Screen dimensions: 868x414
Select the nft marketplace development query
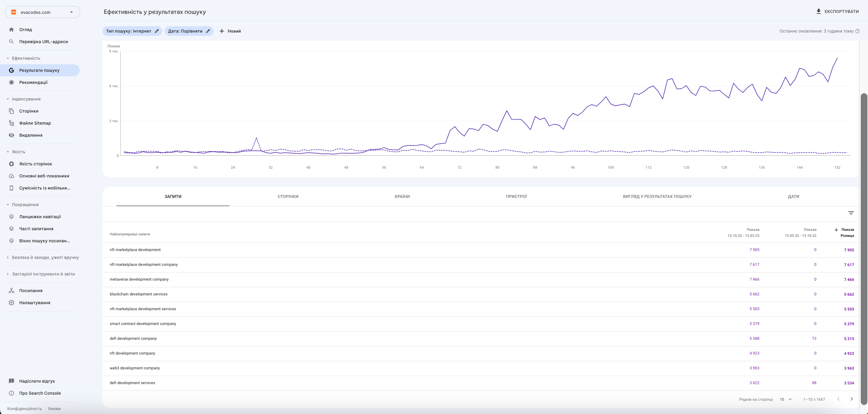(135, 250)
